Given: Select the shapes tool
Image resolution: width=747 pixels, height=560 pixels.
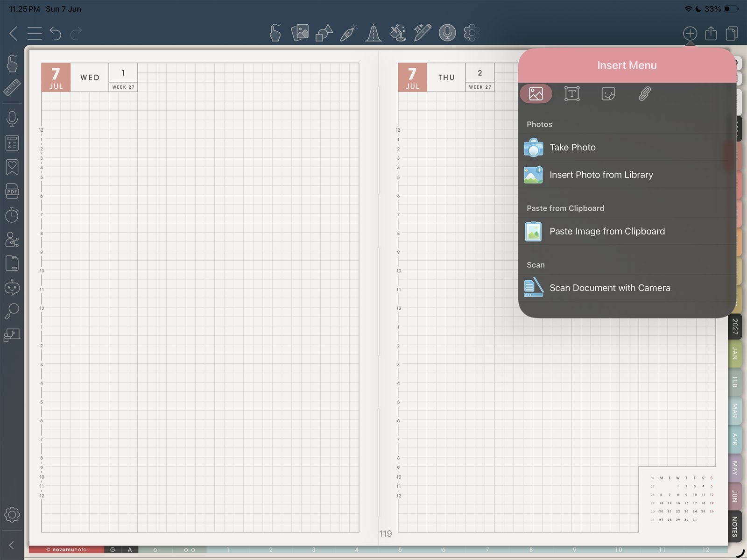Looking at the screenshot, I should coord(324,33).
